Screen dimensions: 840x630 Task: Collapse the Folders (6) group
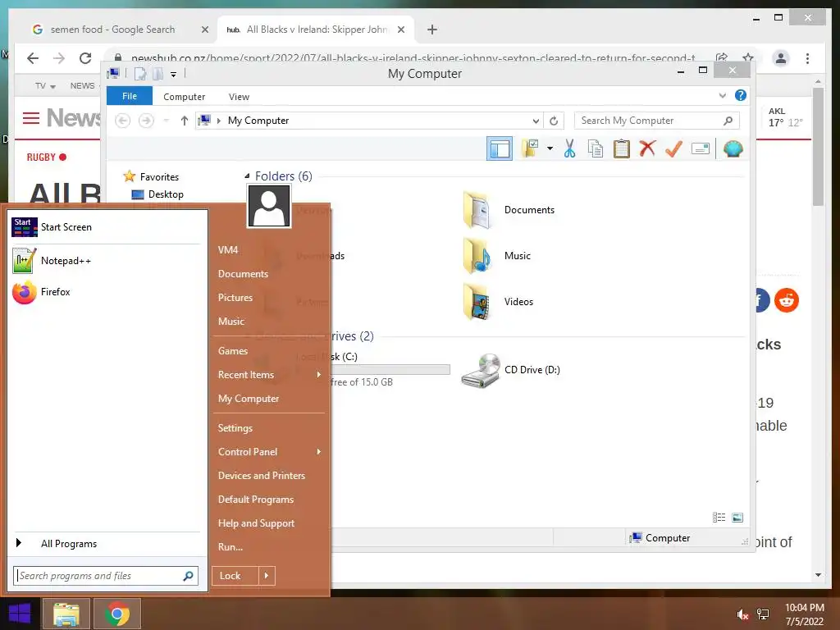(x=247, y=176)
